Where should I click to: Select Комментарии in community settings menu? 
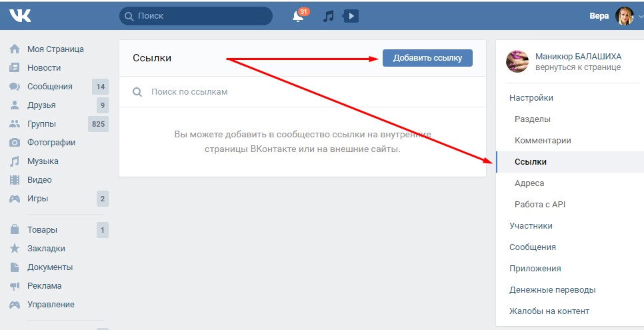click(x=543, y=141)
